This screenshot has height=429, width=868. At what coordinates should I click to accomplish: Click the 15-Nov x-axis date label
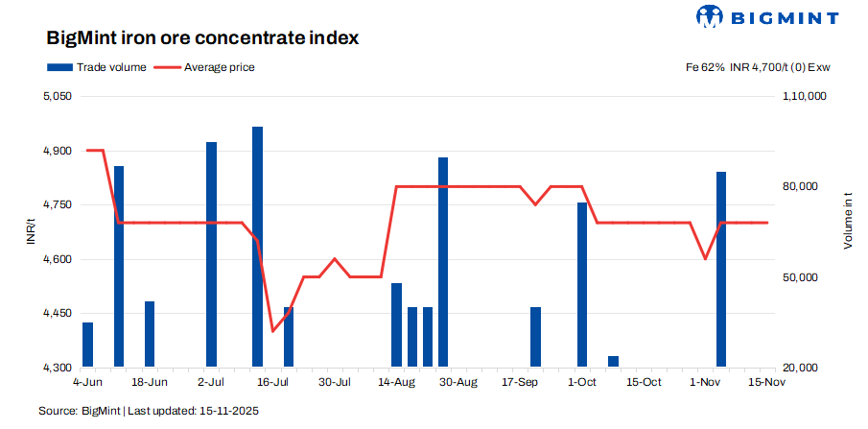pyautogui.click(x=767, y=382)
